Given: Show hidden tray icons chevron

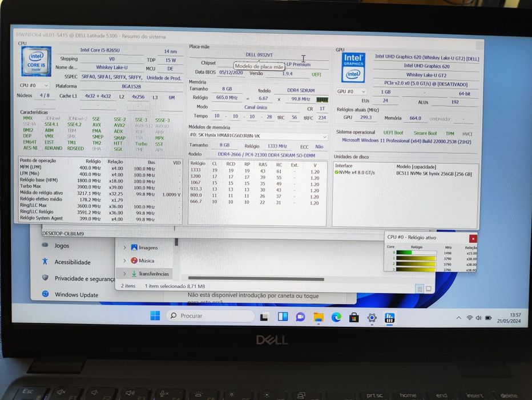Looking at the screenshot, I should [x=458, y=318].
